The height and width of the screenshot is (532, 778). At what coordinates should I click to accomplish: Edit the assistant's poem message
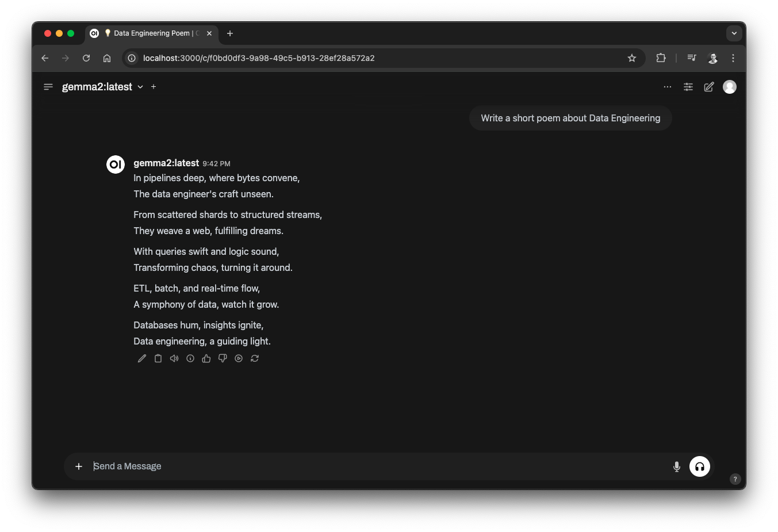141,358
